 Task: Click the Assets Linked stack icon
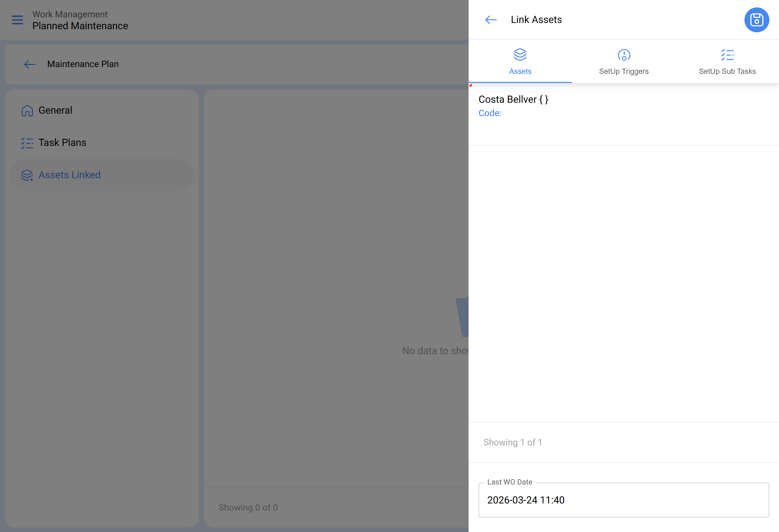[x=27, y=175]
